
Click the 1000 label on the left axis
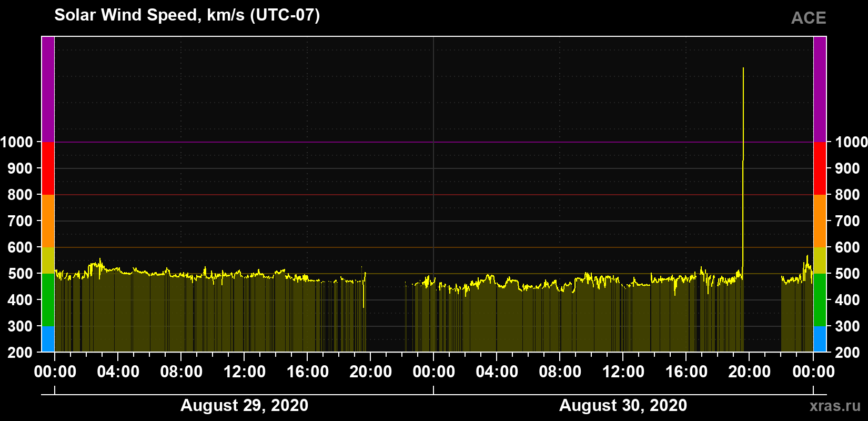17,142
